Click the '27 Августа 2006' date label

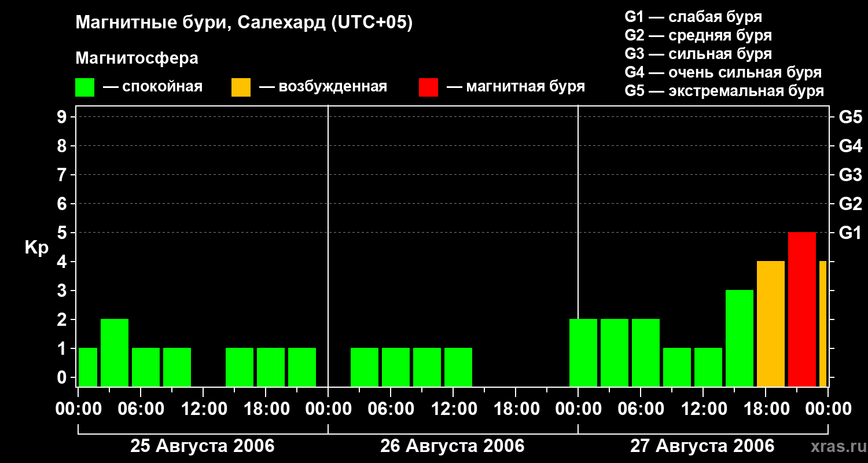[x=702, y=446]
